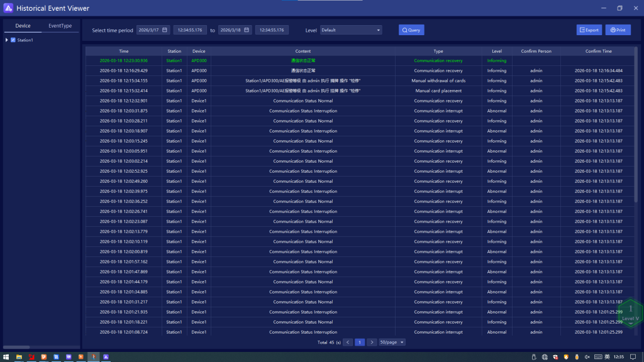Click the muted volume icon in tray
Image resolution: width=644 pixels, height=362 pixels.
[x=587, y=357]
